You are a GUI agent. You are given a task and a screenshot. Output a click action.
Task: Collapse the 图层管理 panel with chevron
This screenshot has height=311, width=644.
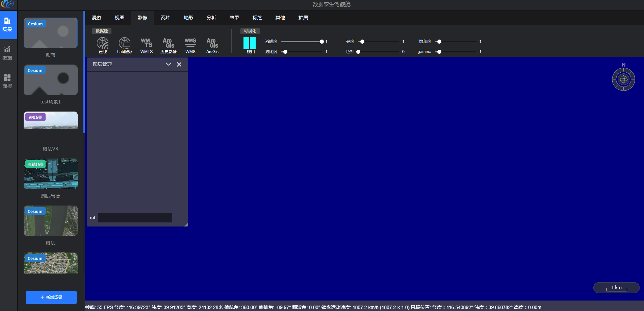[x=168, y=64]
